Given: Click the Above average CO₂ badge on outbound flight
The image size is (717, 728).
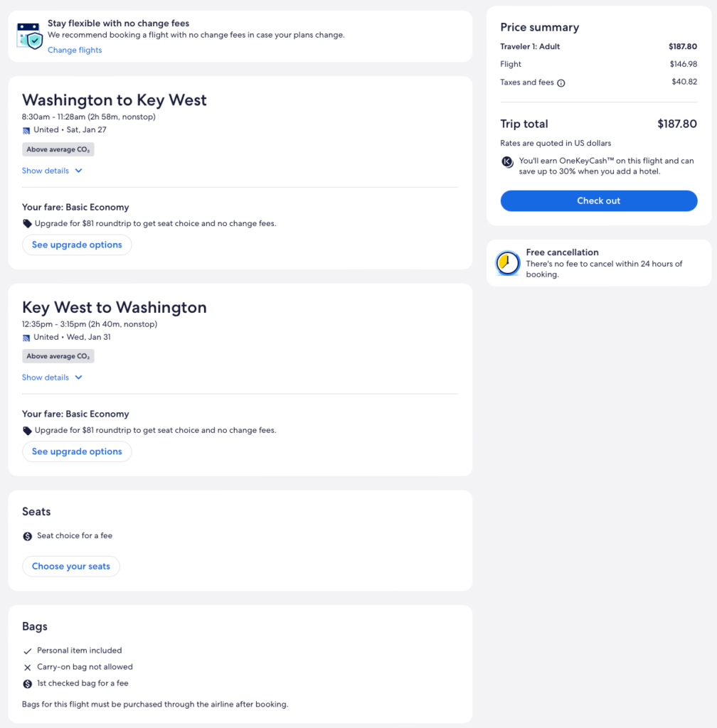Looking at the screenshot, I should [58, 150].
